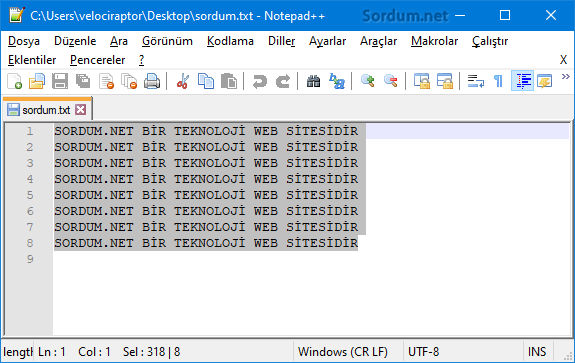Open the ? help menu

[x=142, y=60]
